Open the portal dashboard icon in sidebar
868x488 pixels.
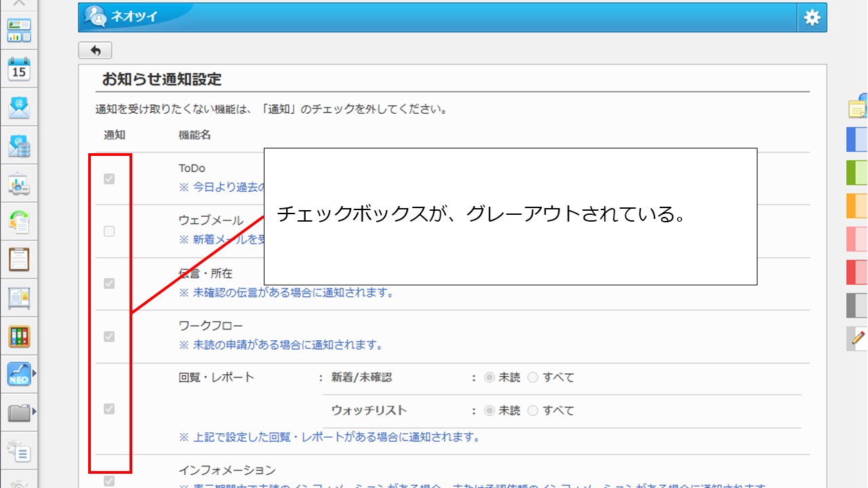[x=19, y=30]
